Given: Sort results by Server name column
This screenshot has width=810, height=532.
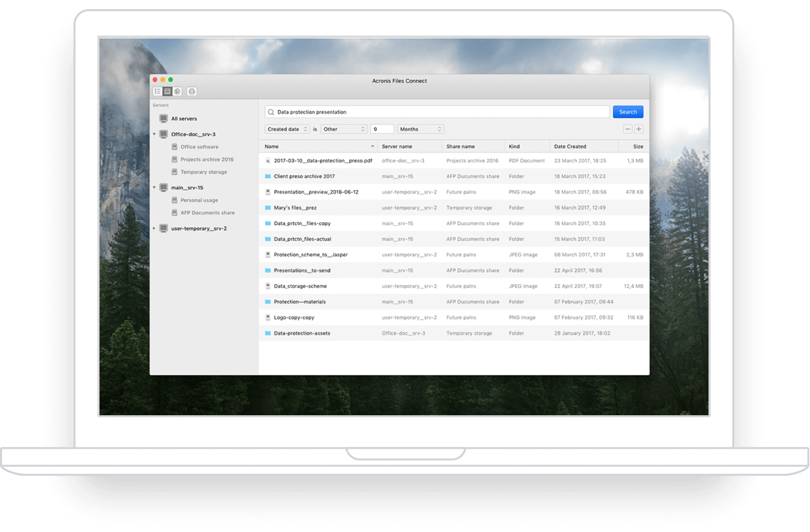Looking at the screenshot, I should [410, 146].
